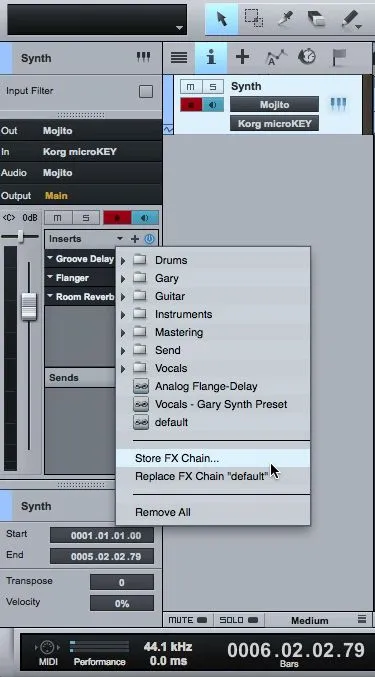
Task: Change the Out Mojito selector
Action: pos(81,130)
